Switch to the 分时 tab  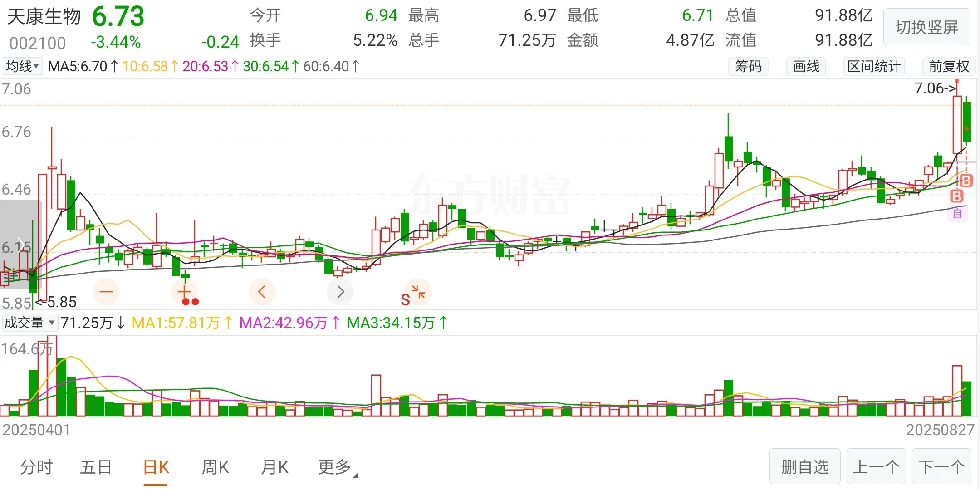[36, 467]
